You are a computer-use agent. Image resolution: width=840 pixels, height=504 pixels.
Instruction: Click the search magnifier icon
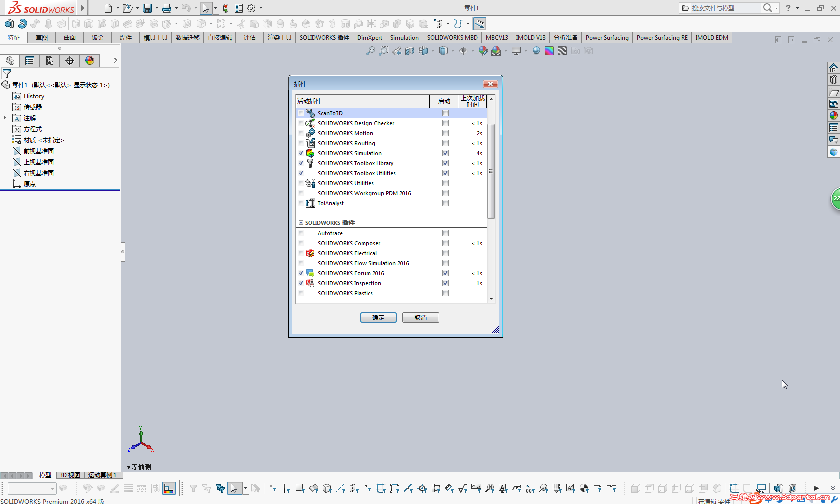pos(767,8)
